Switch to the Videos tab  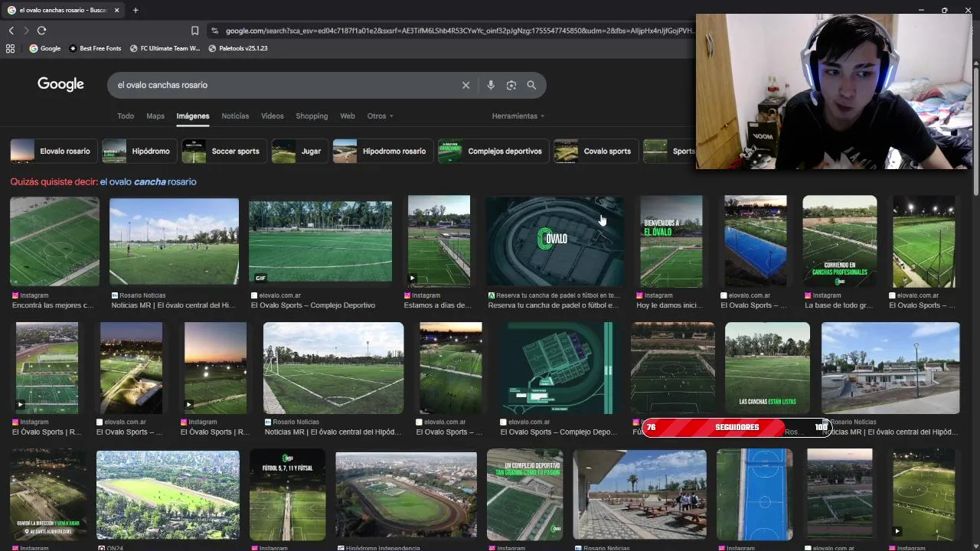point(273,116)
